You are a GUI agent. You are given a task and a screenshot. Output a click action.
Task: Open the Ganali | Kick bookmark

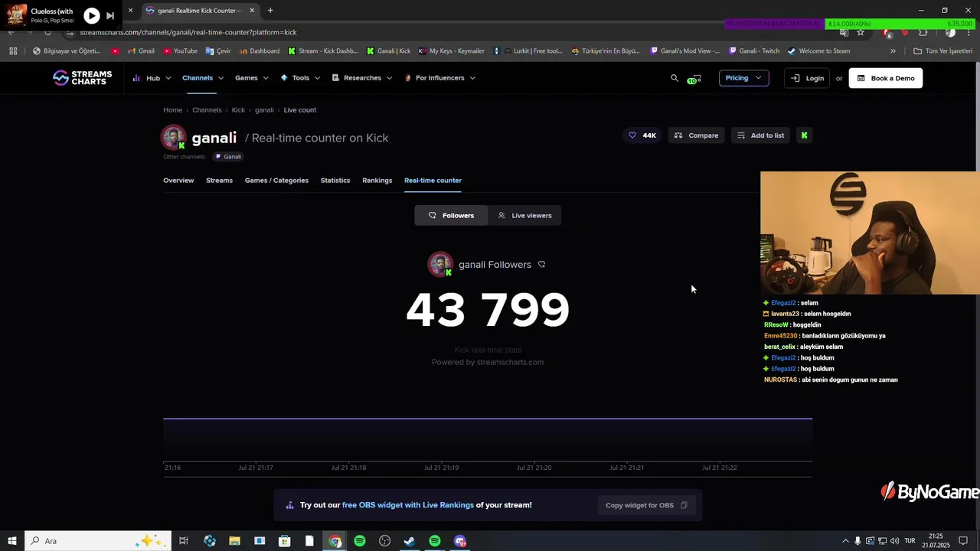click(x=389, y=51)
